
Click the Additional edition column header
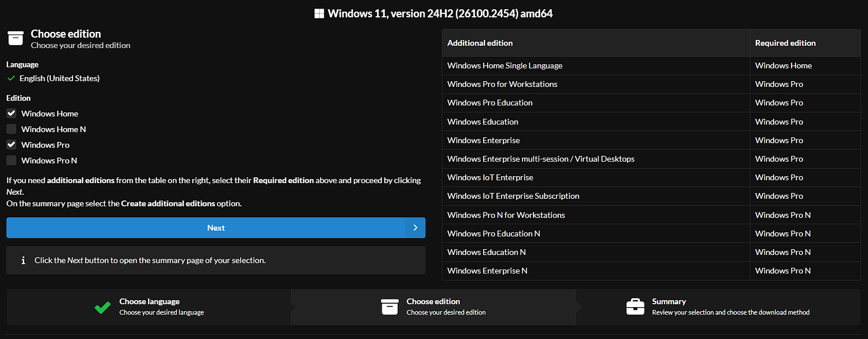tap(480, 43)
